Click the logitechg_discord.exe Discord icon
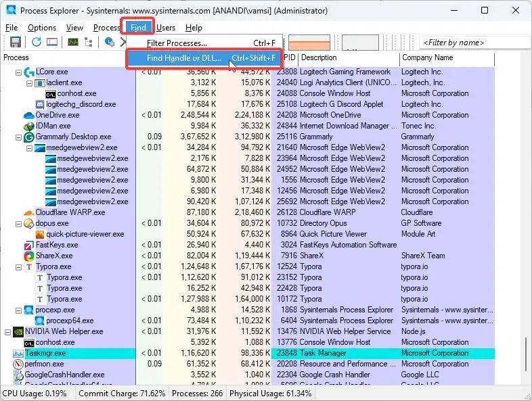 click(40, 104)
